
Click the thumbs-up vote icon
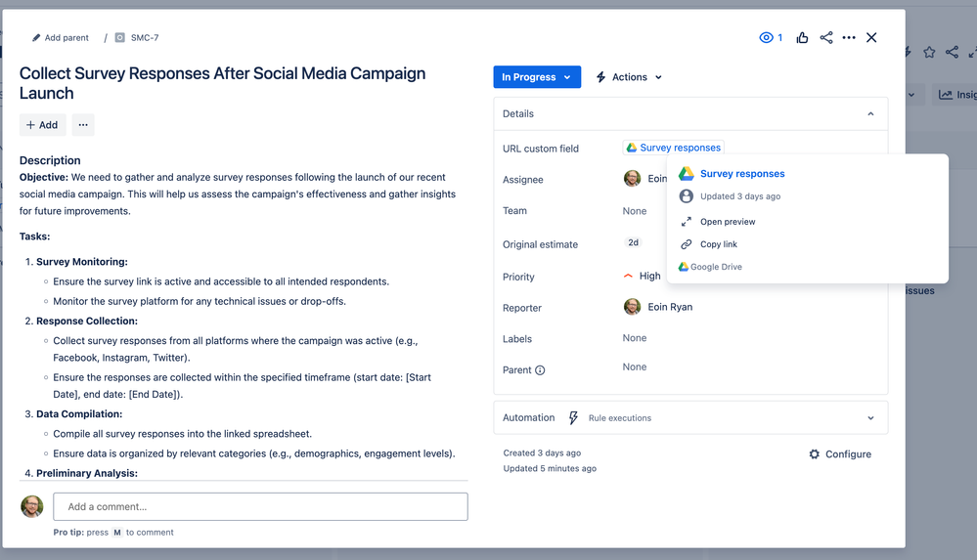click(x=802, y=38)
